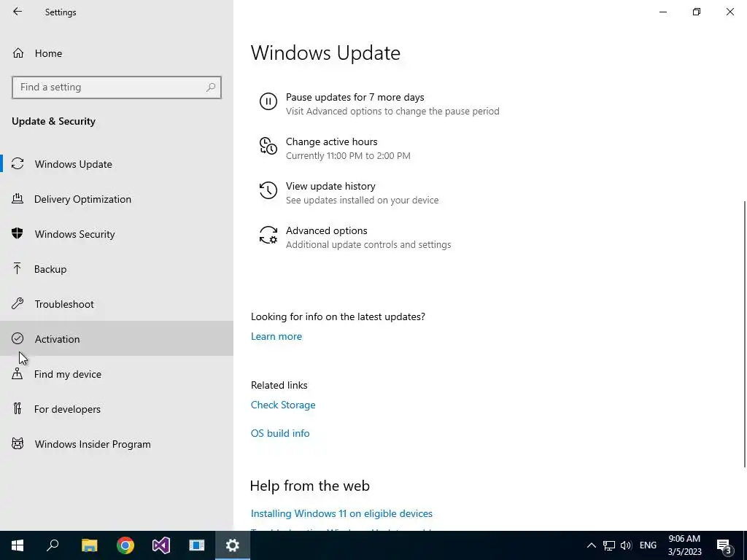Open Delivery Optimization page
The height and width of the screenshot is (560, 747).
[x=117, y=199]
